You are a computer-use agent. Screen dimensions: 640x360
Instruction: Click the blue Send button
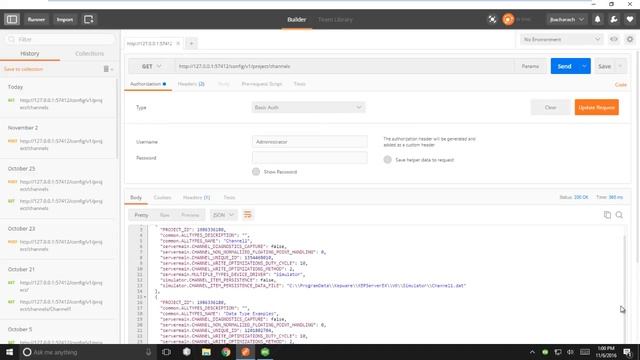tap(564, 66)
